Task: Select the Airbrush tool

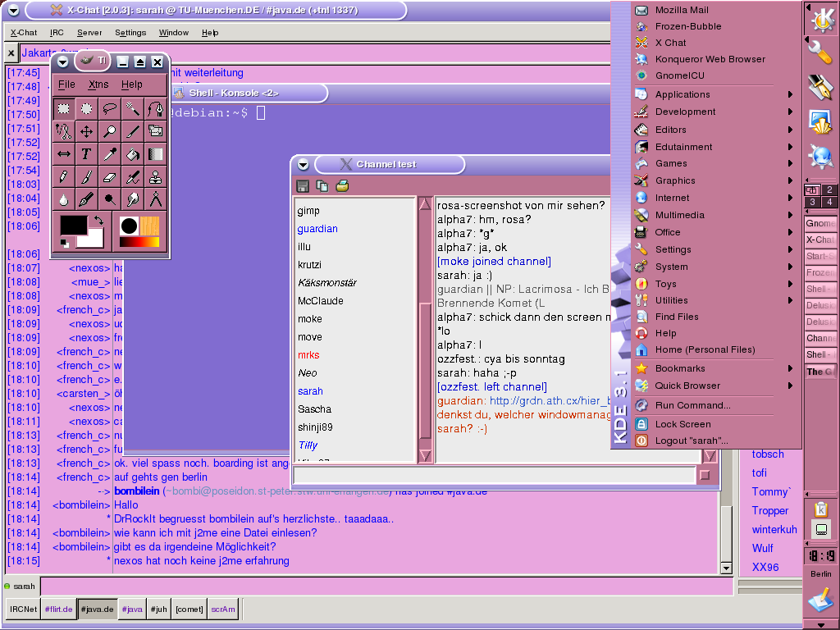Action: (x=133, y=177)
